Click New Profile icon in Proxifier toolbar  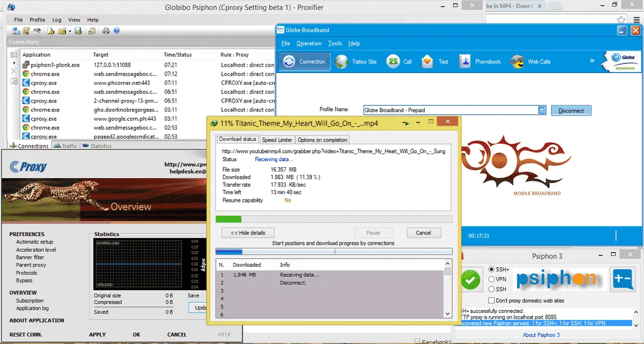coord(50,31)
